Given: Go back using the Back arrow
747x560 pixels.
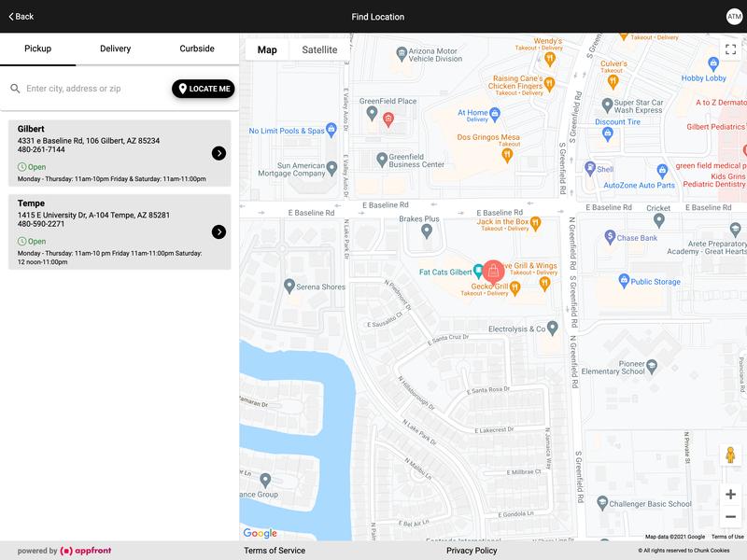Looking at the screenshot, I should [x=21, y=16].
